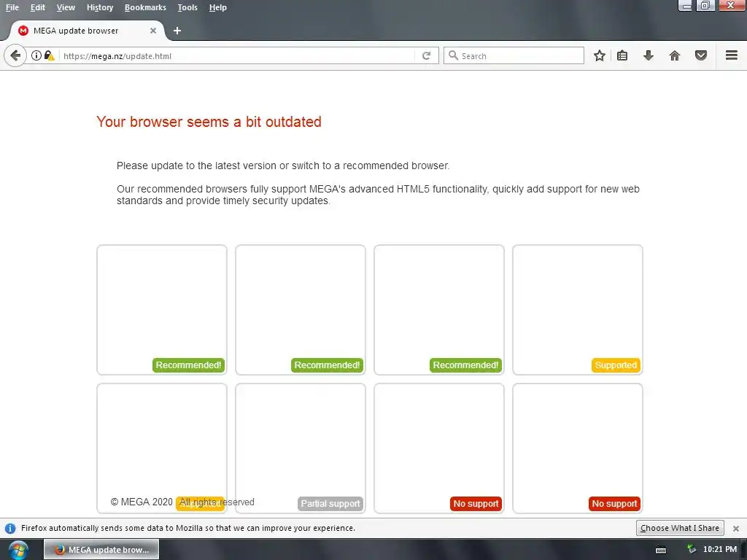Open the Edit menu
Screen dimensions: 747x560
tap(38, 7)
